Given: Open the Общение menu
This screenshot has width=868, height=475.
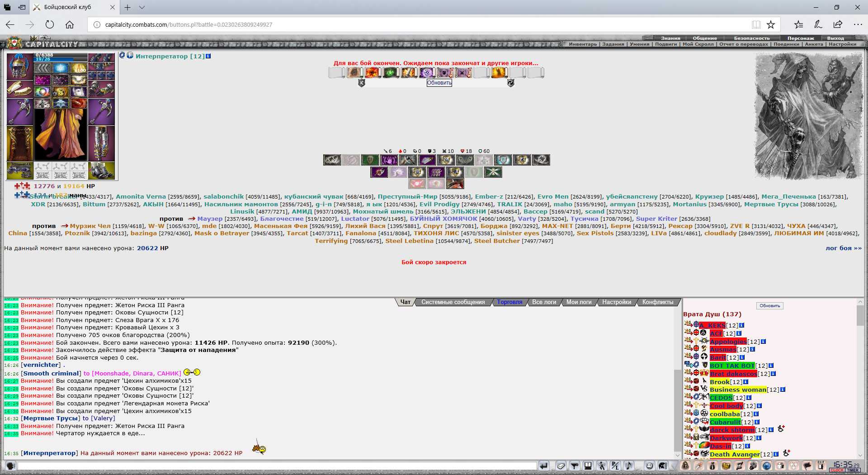Looking at the screenshot, I should click(705, 38).
